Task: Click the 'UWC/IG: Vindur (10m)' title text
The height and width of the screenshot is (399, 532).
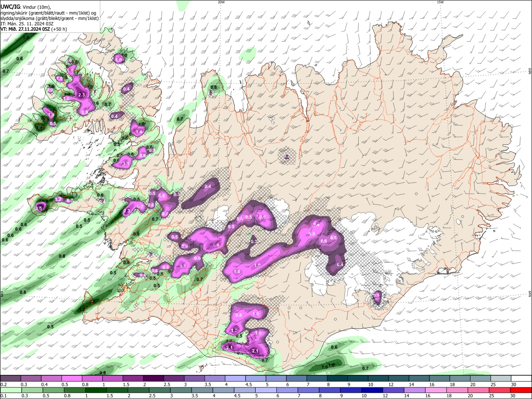Action: [26, 7]
